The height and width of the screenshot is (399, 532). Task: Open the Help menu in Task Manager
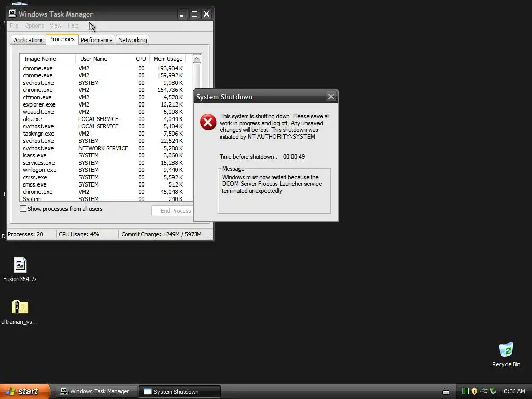tap(73, 25)
